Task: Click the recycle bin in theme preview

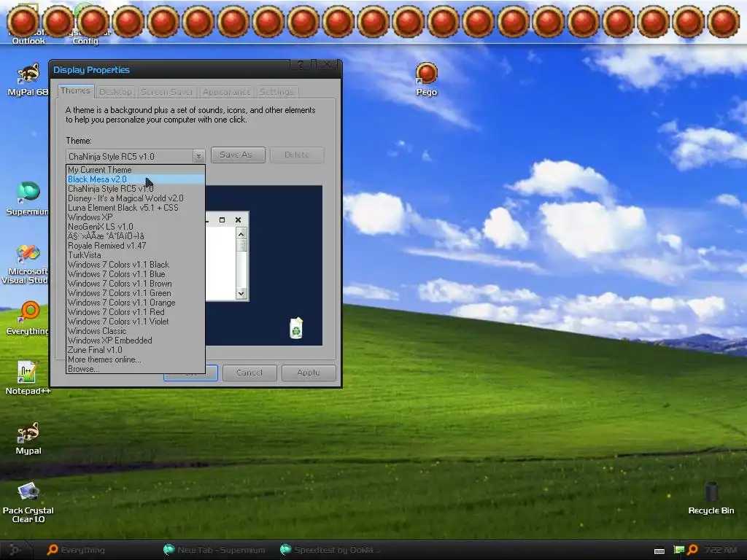Action: [296, 328]
